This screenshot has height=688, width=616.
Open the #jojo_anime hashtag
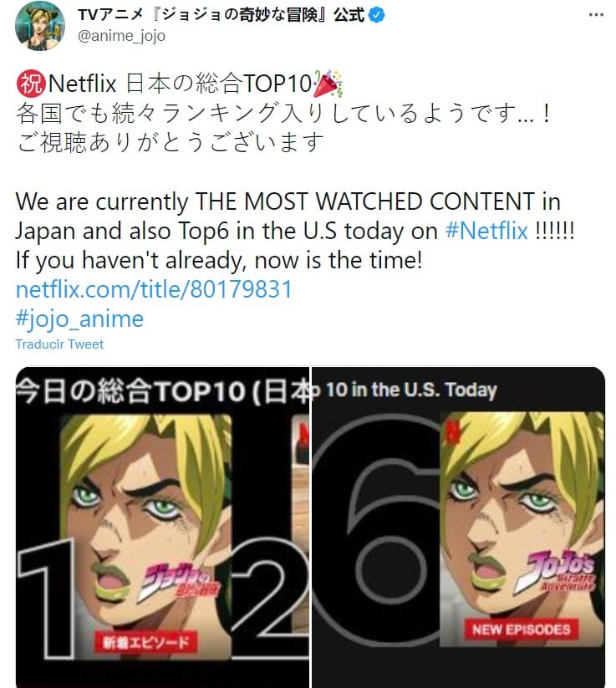79,319
